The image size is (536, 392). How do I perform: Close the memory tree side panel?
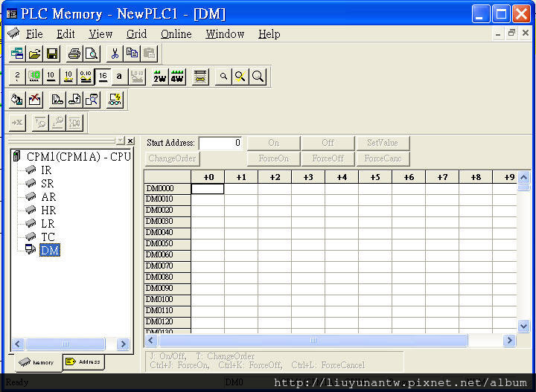pyautogui.click(x=130, y=141)
